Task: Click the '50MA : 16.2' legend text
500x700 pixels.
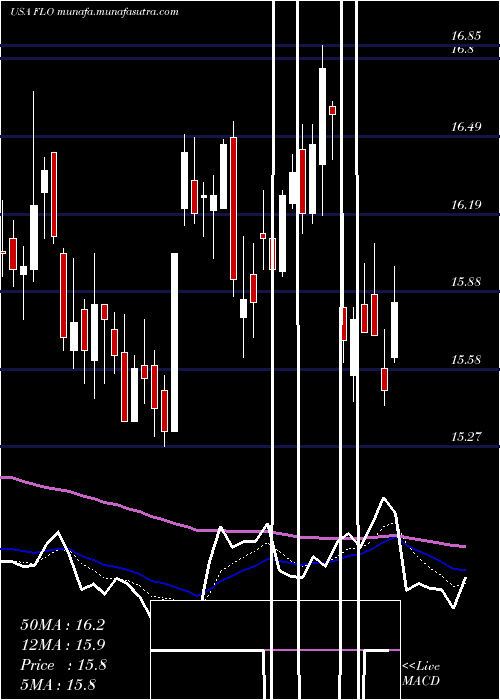Action: [x=62, y=625]
